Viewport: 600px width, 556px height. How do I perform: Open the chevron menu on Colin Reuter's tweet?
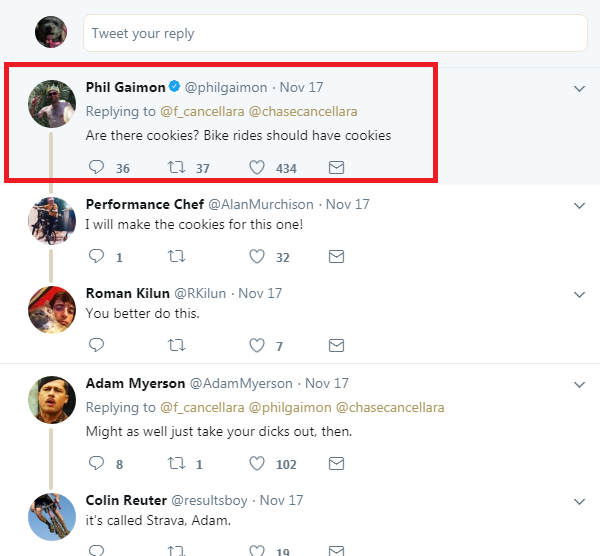pyautogui.click(x=579, y=501)
